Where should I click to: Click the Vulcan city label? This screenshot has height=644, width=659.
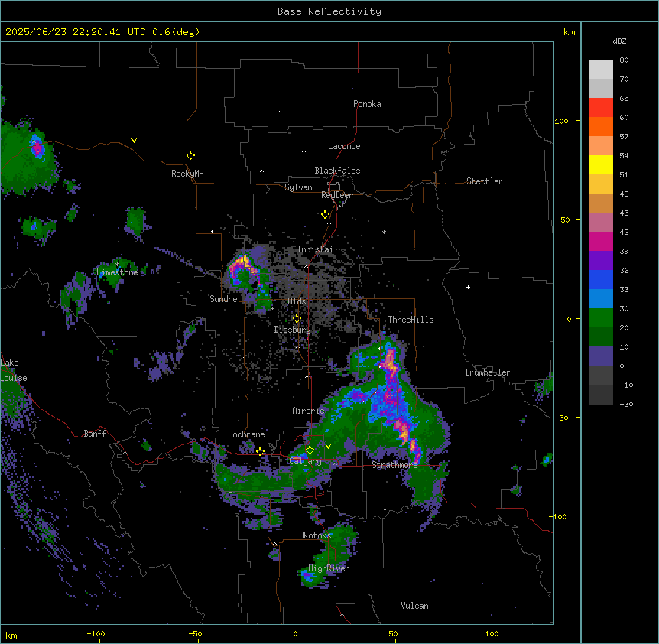(x=414, y=606)
